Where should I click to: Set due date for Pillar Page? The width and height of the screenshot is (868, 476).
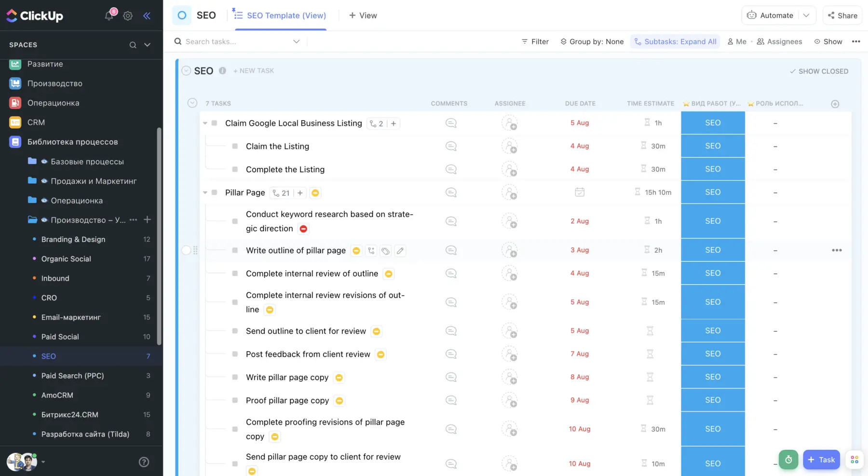coord(580,192)
